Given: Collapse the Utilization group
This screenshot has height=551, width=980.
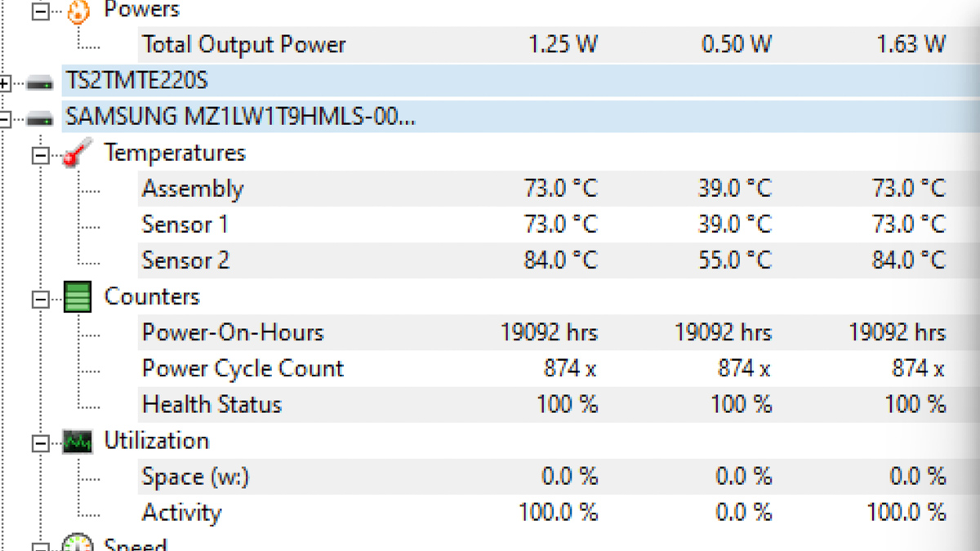Looking at the screenshot, I should pyautogui.click(x=40, y=443).
